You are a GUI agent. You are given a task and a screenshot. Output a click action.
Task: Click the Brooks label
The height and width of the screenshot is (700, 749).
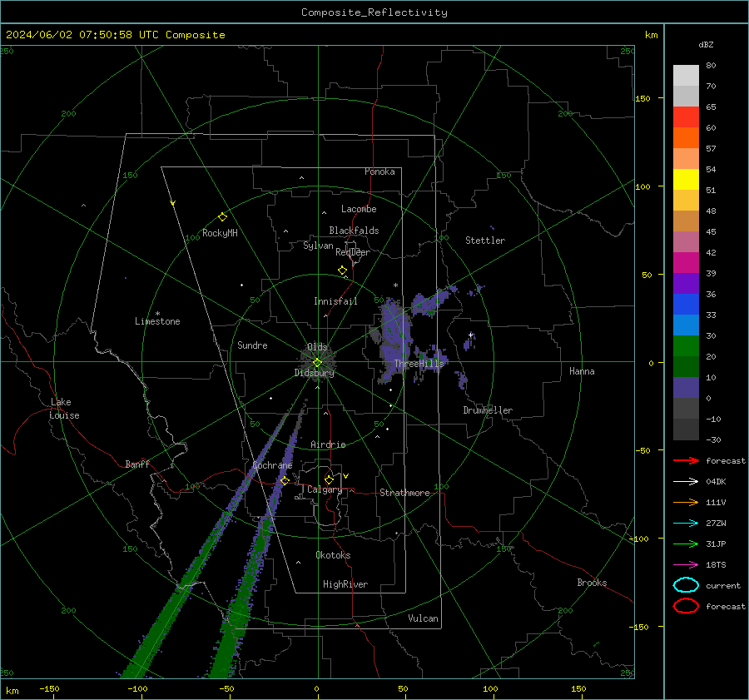[x=592, y=583]
